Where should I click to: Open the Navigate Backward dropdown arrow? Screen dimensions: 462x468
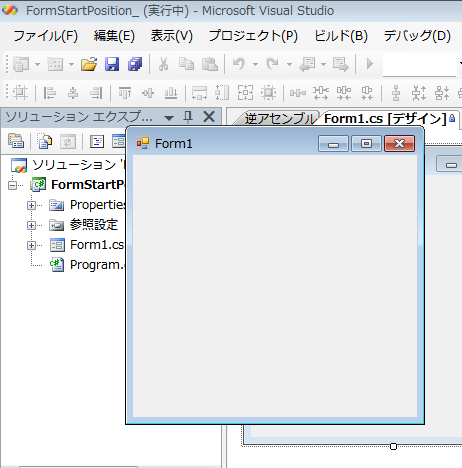[x=323, y=64]
